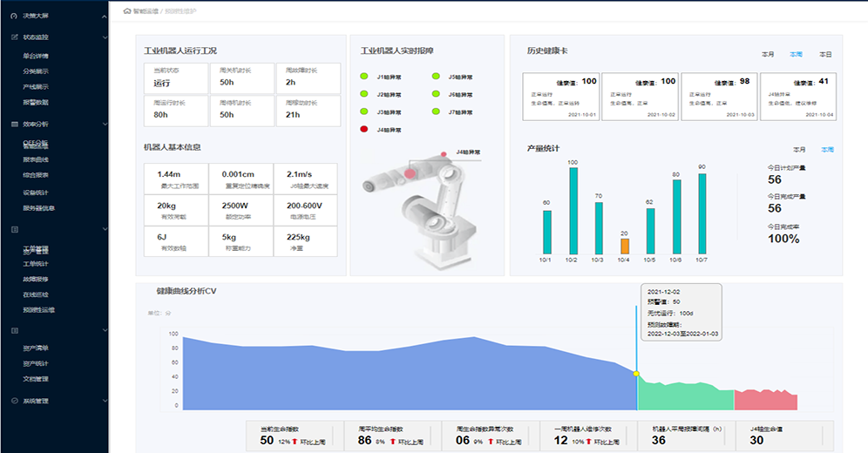Switch 产量统计 to 本周 tab
The width and height of the screenshot is (868, 453).
pos(827,149)
